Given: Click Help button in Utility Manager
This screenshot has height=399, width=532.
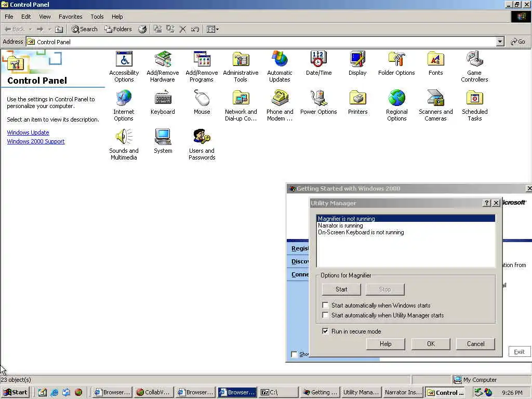Looking at the screenshot, I should (x=385, y=344).
